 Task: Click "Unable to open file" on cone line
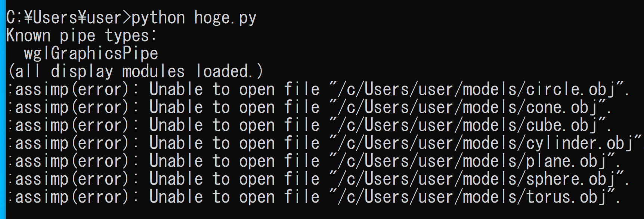[235, 108]
